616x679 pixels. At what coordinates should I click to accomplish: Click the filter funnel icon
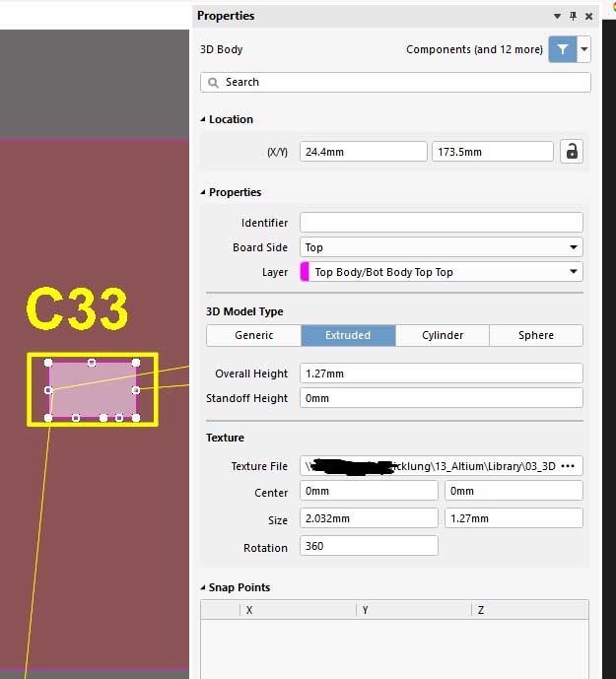(562, 49)
